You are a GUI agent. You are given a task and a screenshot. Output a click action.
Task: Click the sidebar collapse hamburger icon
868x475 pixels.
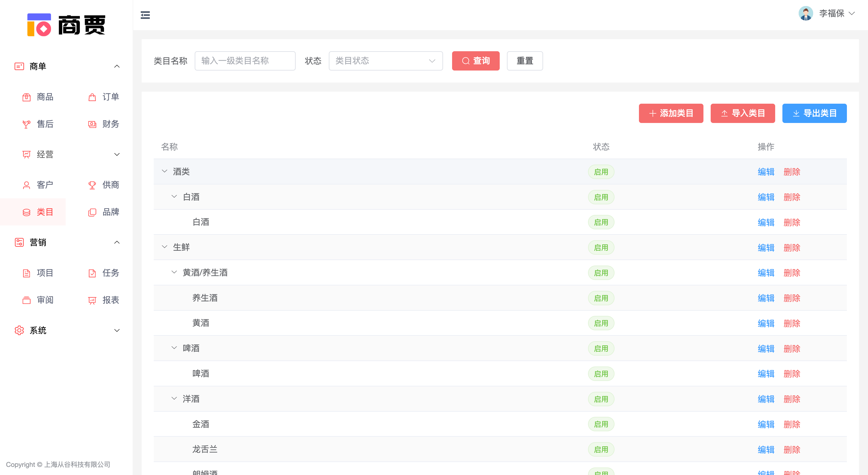click(145, 15)
